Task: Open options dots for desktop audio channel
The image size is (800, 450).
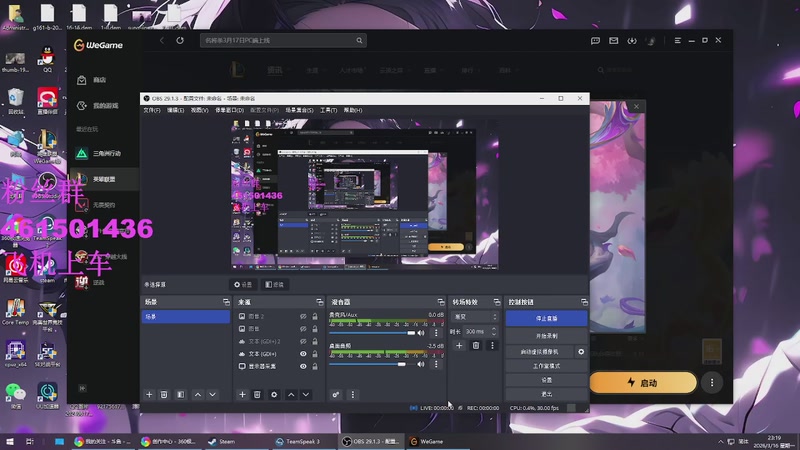Action: (x=436, y=364)
